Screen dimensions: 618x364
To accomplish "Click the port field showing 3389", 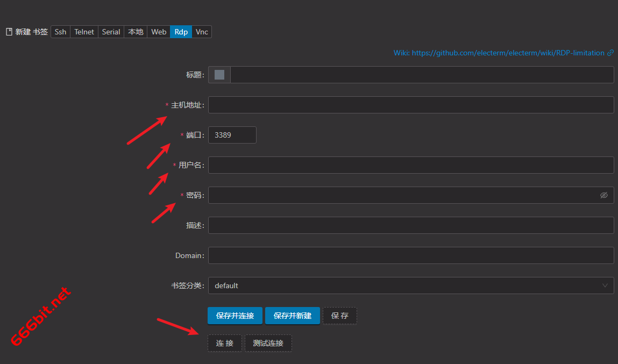I will pyautogui.click(x=232, y=135).
